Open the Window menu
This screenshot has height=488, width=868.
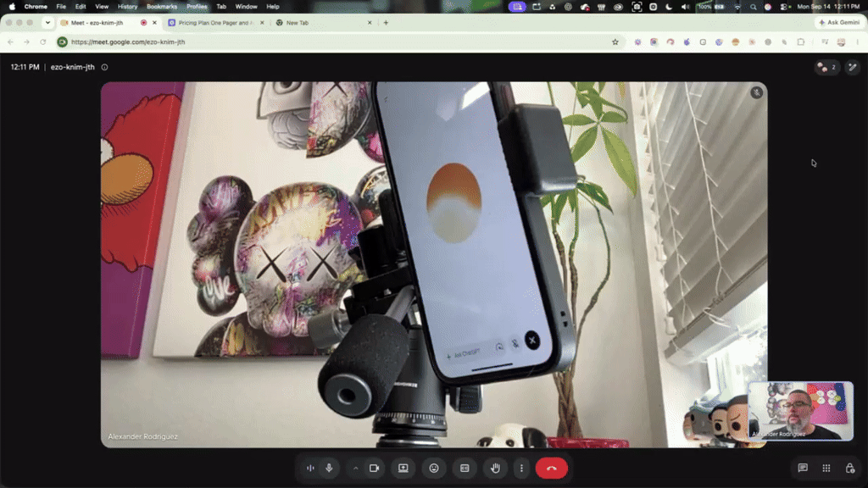[247, 7]
